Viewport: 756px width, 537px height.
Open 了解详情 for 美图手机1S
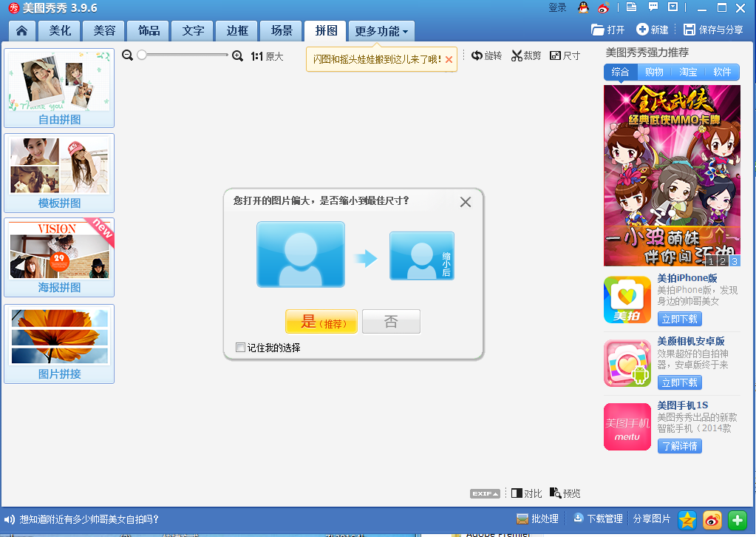(680, 446)
